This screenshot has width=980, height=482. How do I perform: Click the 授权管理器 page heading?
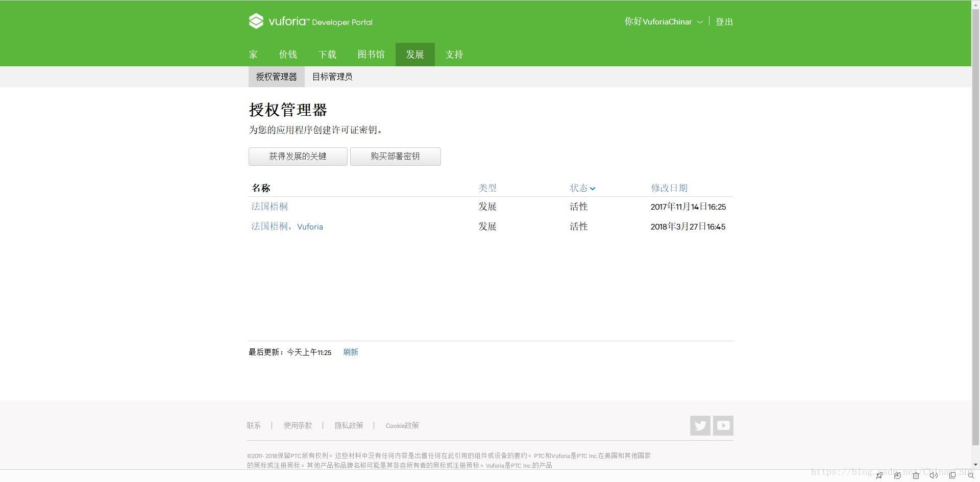288,110
